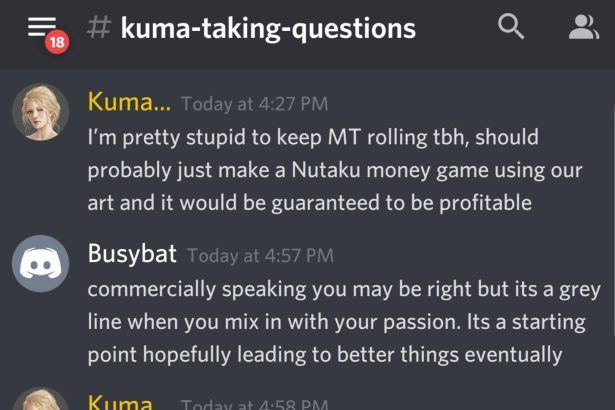Open the Kuma username on 4:58 PM message

tap(120, 402)
